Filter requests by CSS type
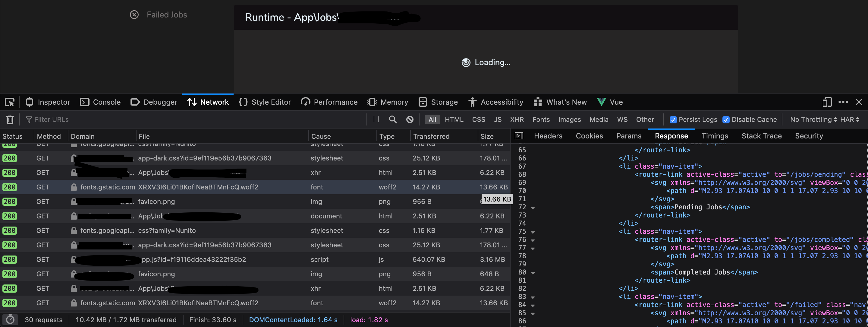Image resolution: width=868 pixels, height=327 pixels. coord(479,120)
